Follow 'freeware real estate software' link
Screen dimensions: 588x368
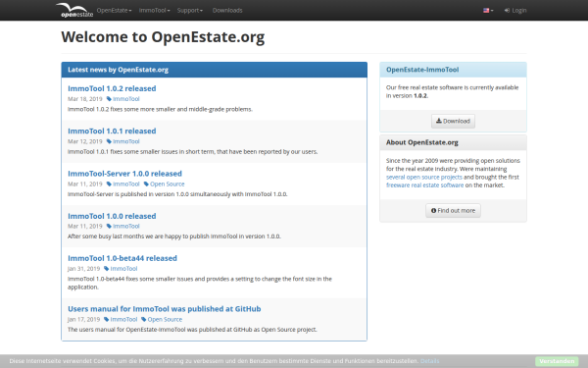425,185
